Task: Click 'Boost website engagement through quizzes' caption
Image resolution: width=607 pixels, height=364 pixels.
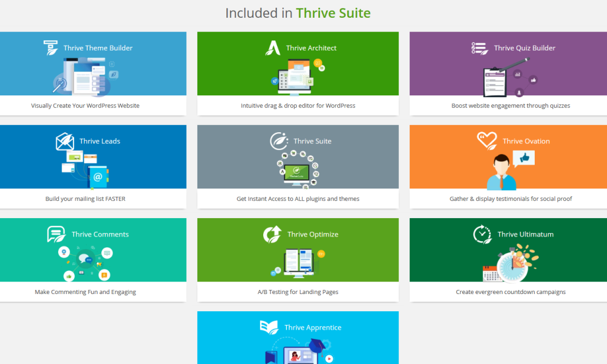Action: tap(510, 106)
